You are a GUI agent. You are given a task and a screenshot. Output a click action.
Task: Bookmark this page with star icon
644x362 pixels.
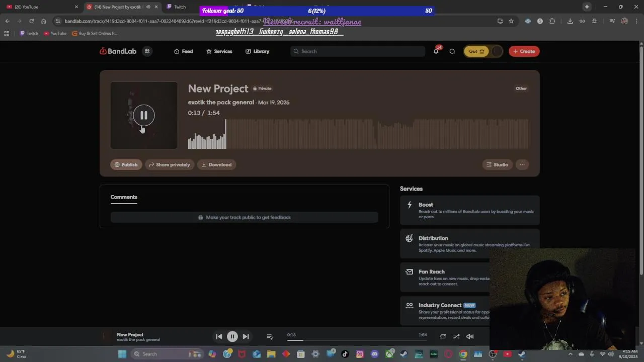[511, 21]
